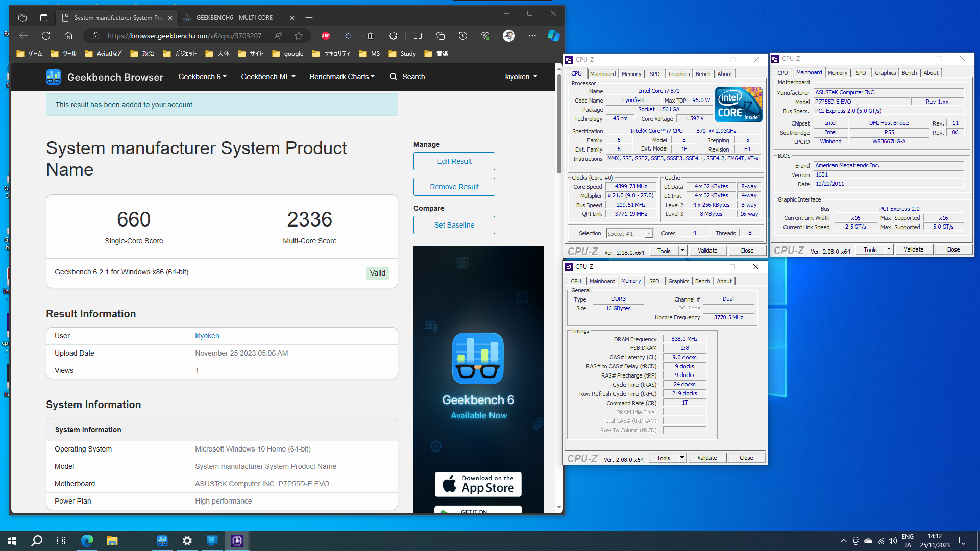Click the browser address bar URL
The width and height of the screenshot is (980, 551).
coord(184,36)
